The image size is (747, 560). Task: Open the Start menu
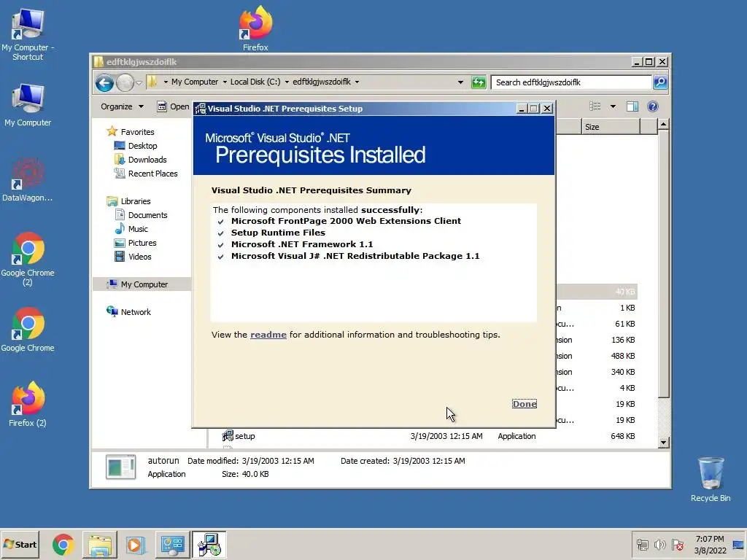click(x=20, y=544)
